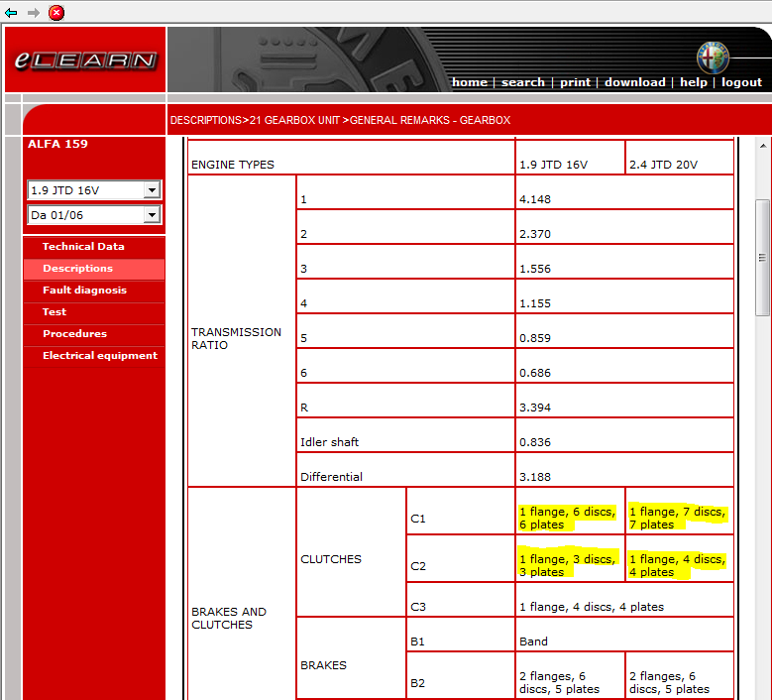Click the B1 brake label
Image resolution: width=772 pixels, height=700 pixels.
(417, 642)
